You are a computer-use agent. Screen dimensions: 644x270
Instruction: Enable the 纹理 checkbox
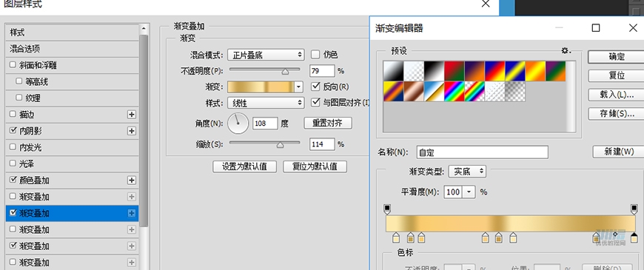click(x=19, y=98)
